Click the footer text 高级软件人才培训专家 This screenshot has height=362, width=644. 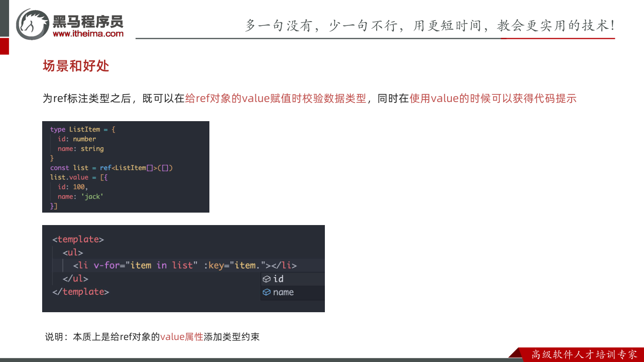point(585,355)
